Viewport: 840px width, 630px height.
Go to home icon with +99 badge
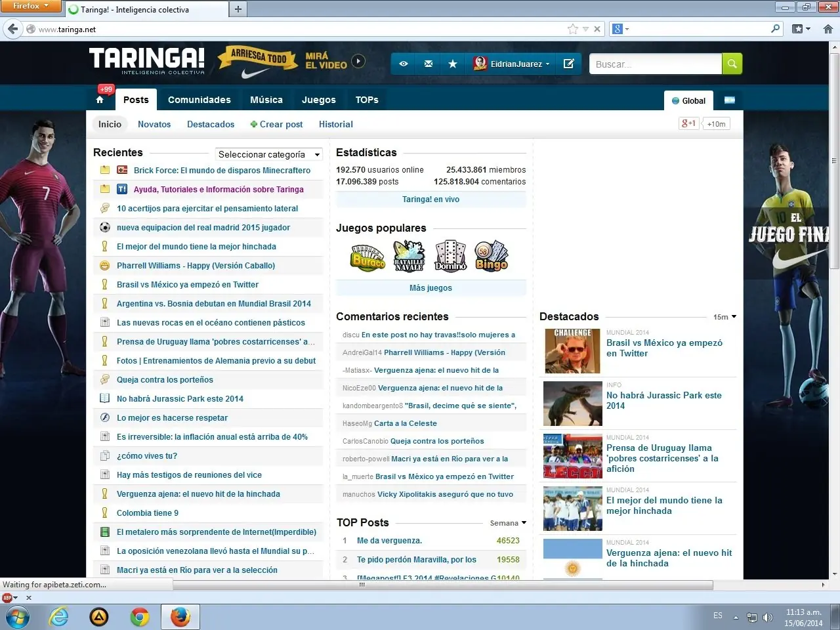[x=100, y=99]
